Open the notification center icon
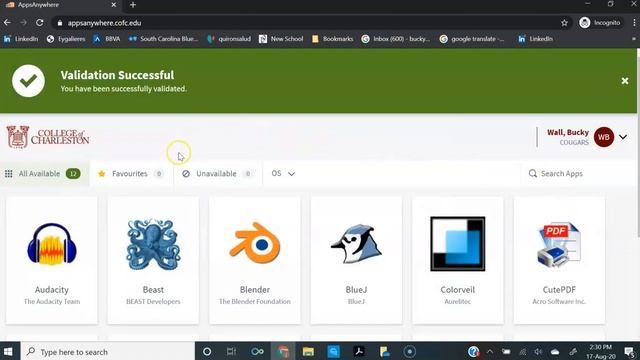The width and height of the screenshot is (640, 360). coord(629,351)
